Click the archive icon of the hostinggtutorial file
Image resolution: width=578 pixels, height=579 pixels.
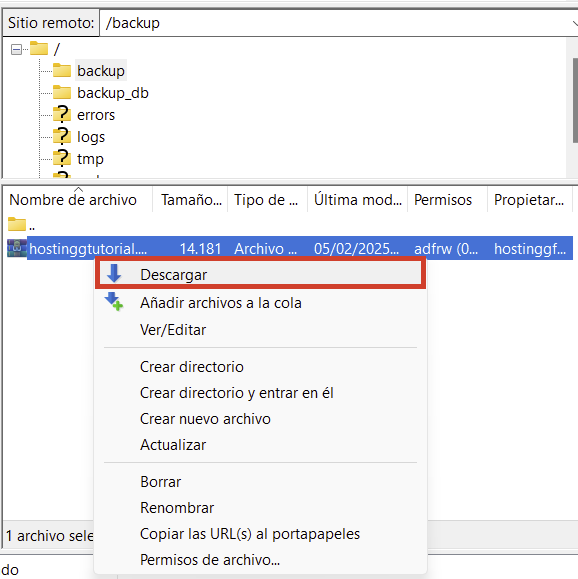17,248
